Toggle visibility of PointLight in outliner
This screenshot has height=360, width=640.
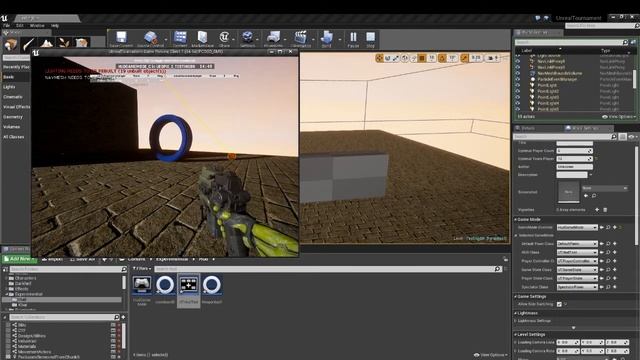[x=518, y=85]
